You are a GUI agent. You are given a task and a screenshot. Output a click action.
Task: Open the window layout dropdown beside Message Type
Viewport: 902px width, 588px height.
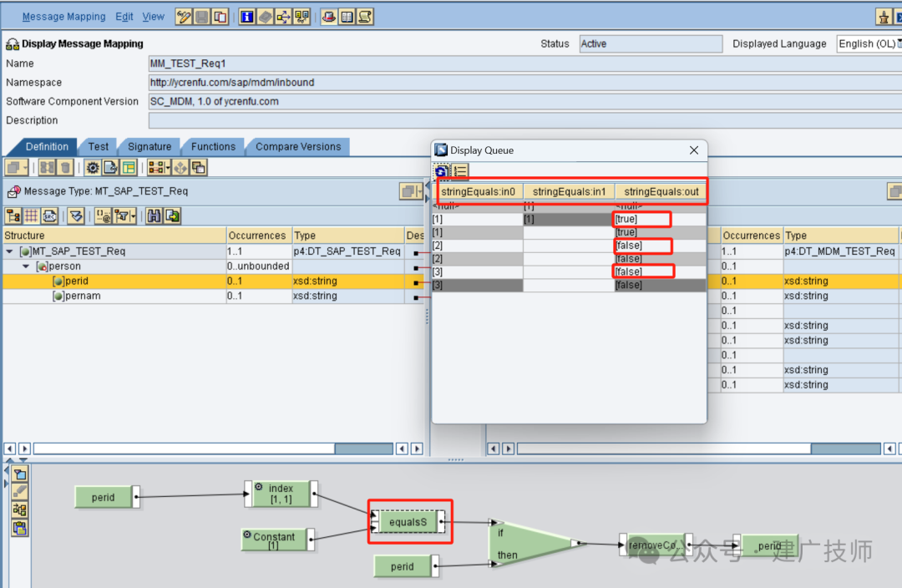(418, 191)
